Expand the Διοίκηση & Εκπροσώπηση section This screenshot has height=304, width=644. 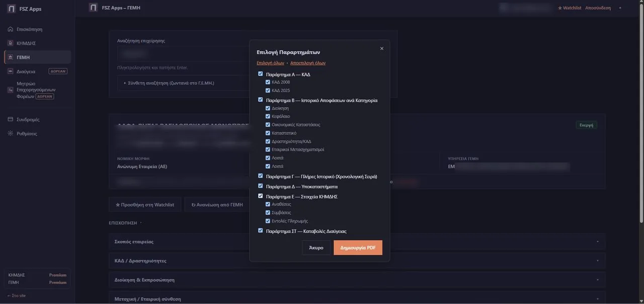pos(357,280)
